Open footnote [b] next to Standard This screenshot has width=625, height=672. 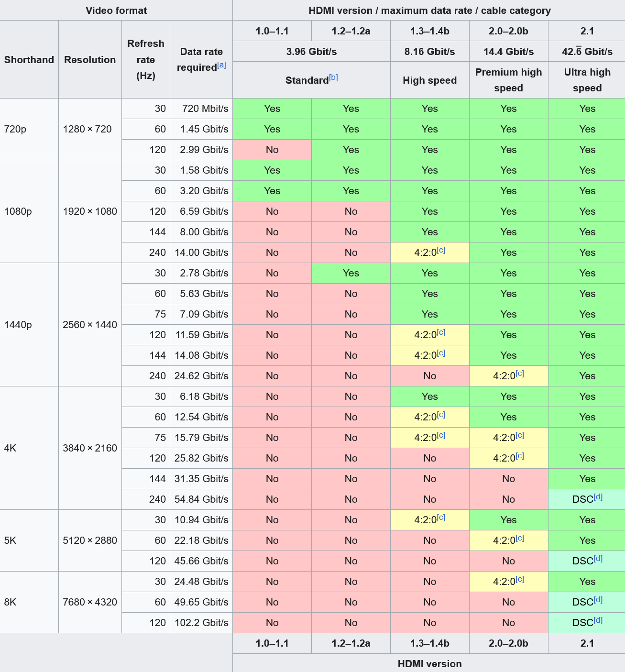[x=333, y=77]
